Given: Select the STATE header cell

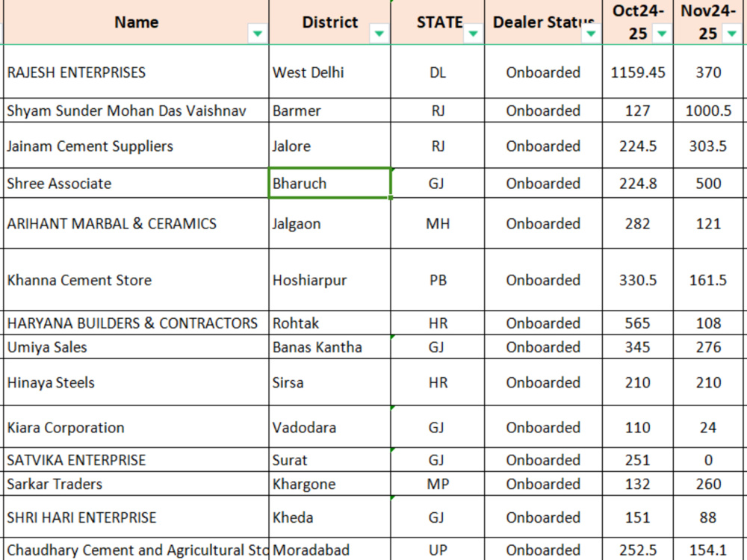Looking at the screenshot, I should pos(438,22).
